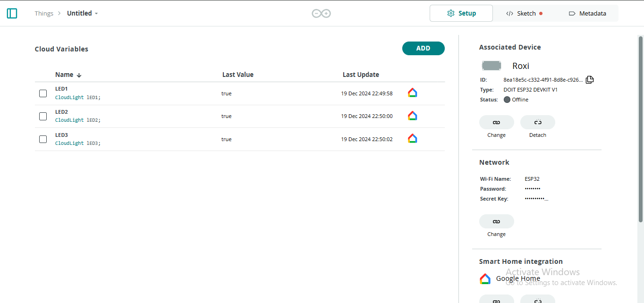Screen dimensions: 644x303
Task: Click the Change link icon under Associated Device
Action: point(496,122)
